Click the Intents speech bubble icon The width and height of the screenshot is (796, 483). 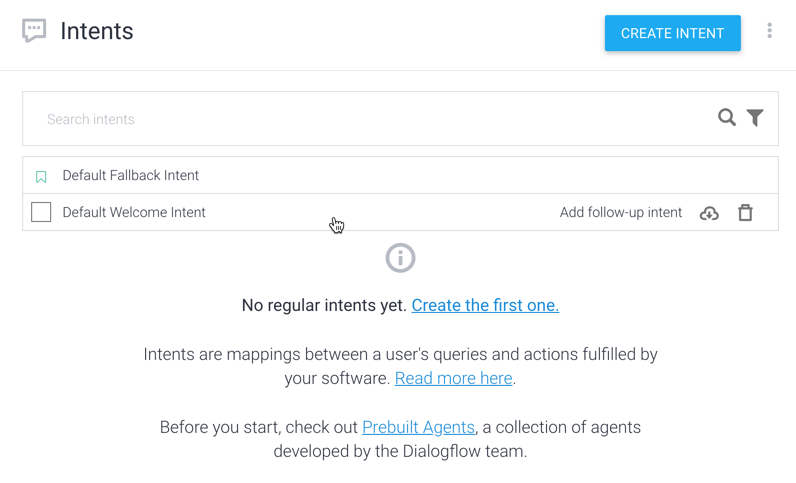pyautogui.click(x=34, y=31)
